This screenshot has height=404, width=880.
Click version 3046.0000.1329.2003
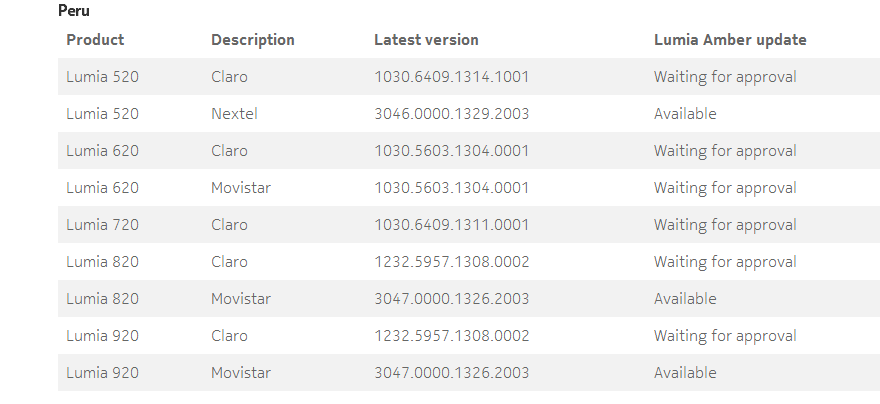click(451, 114)
